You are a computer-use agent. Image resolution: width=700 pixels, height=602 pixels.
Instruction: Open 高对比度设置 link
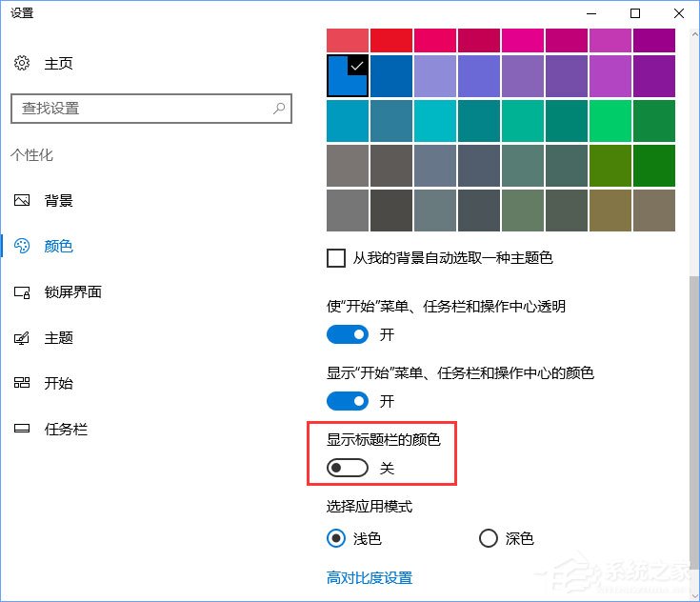[x=370, y=578]
